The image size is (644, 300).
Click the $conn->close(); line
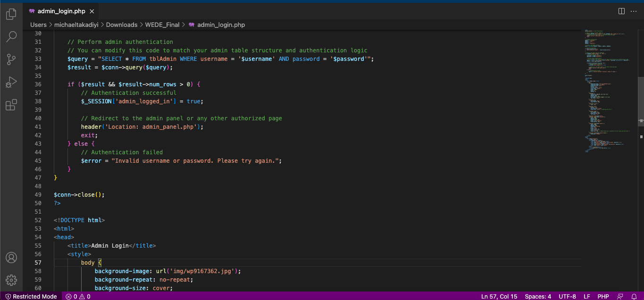click(x=79, y=195)
